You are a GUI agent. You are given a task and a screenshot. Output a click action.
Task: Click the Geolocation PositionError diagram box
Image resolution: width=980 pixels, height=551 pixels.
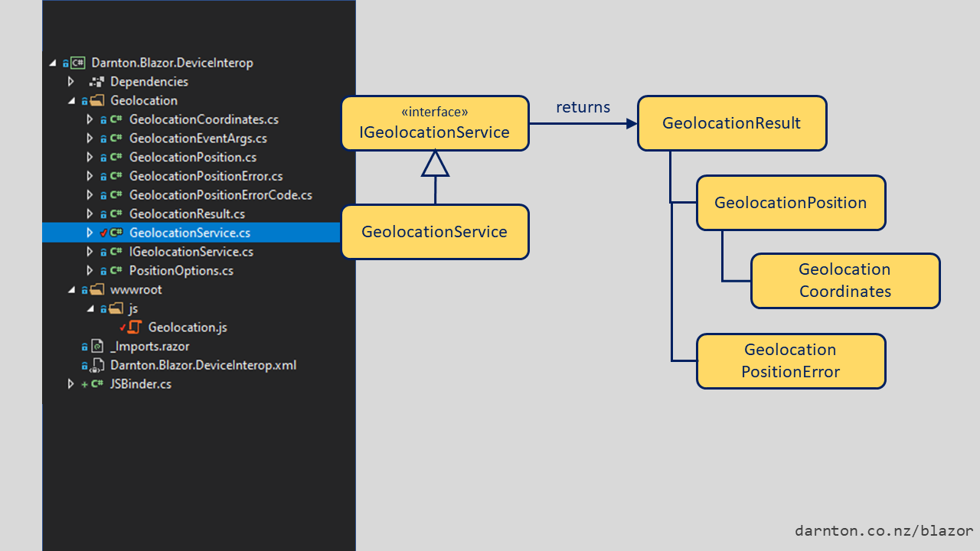791,361
